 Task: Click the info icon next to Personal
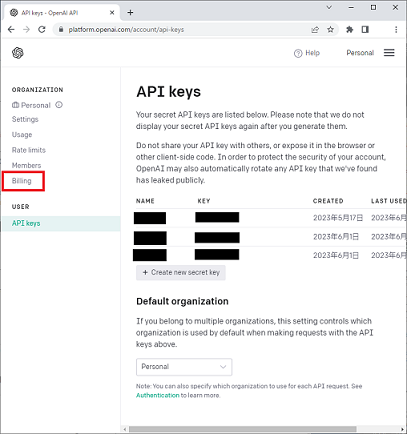tap(59, 105)
